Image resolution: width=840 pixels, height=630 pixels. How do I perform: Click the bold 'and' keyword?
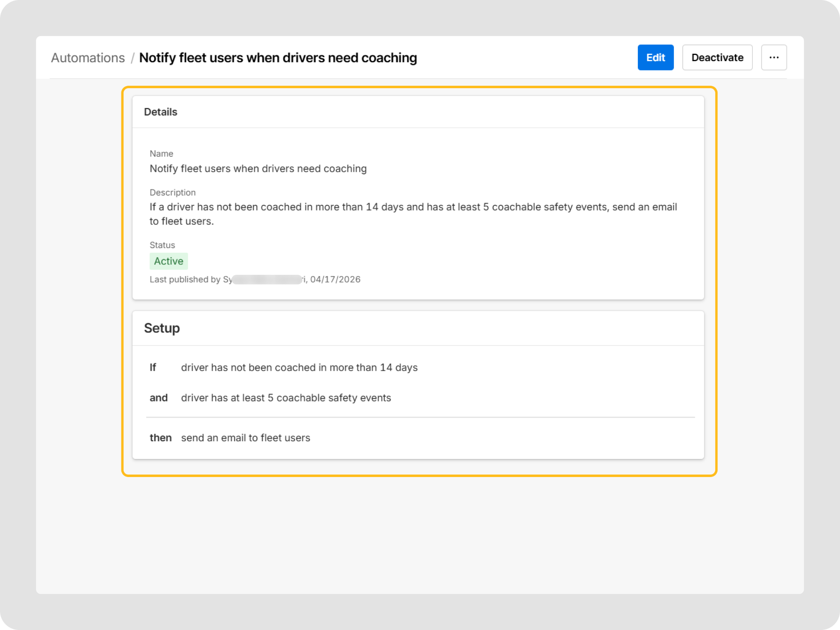[x=158, y=398]
